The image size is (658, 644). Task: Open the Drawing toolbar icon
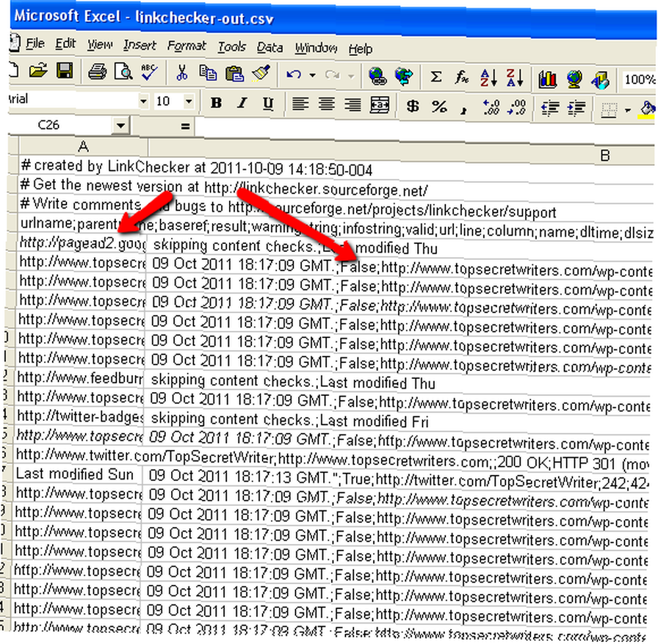click(x=600, y=80)
